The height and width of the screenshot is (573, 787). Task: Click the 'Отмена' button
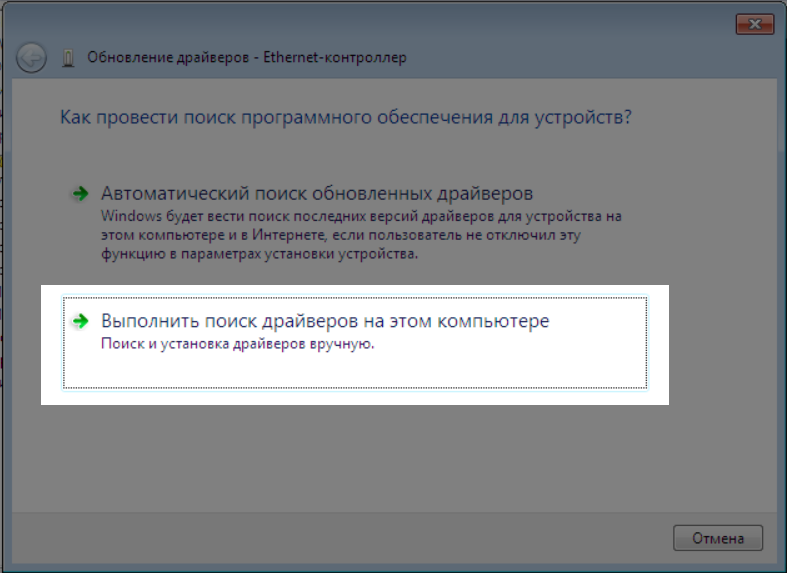tap(718, 538)
